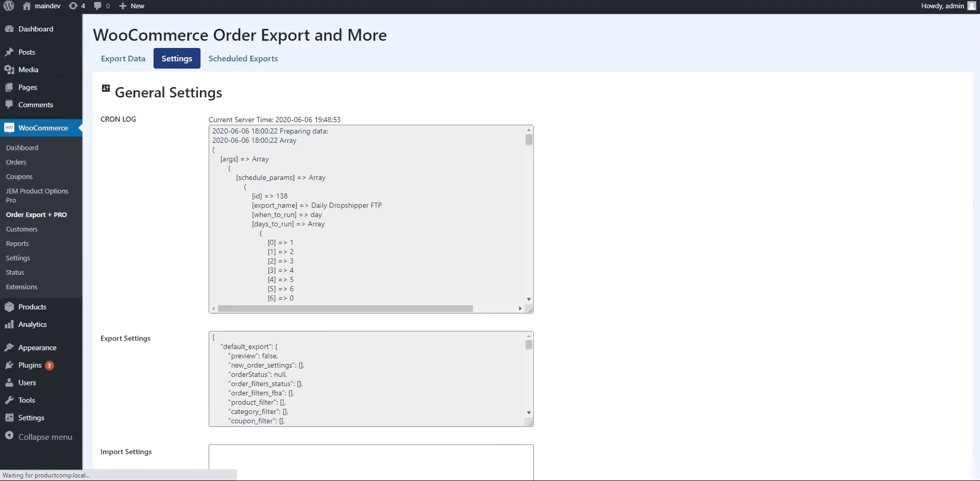
Task: Click the Products box icon
Action: coord(9,307)
